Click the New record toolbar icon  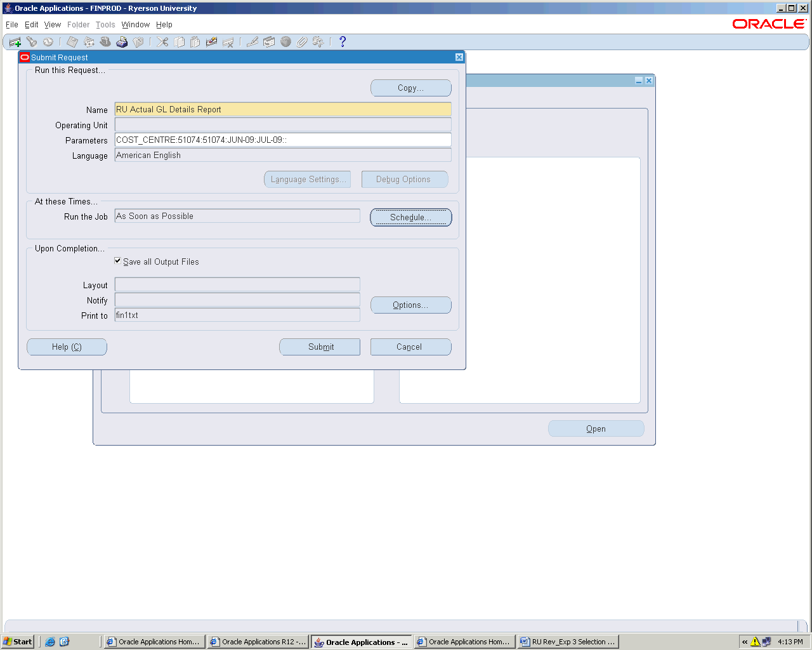(x=15, y=42)
